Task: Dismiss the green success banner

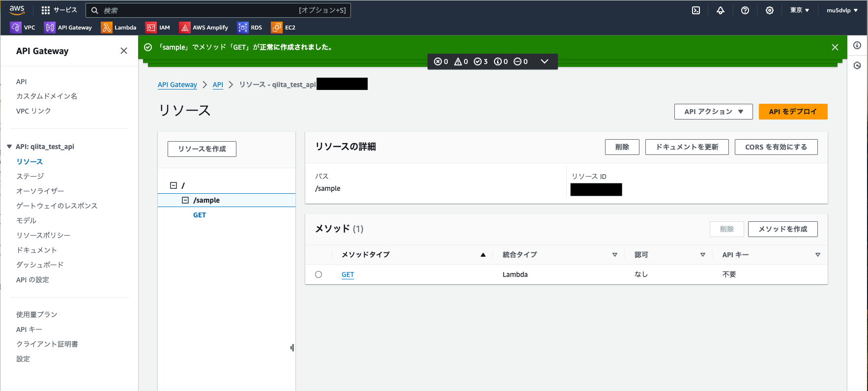Action: (835, 47)
